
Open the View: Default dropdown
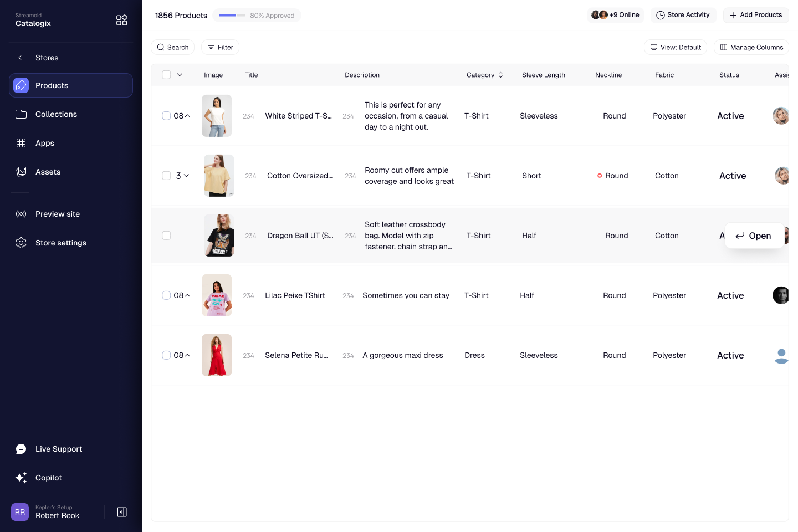[x=675, y=47]
